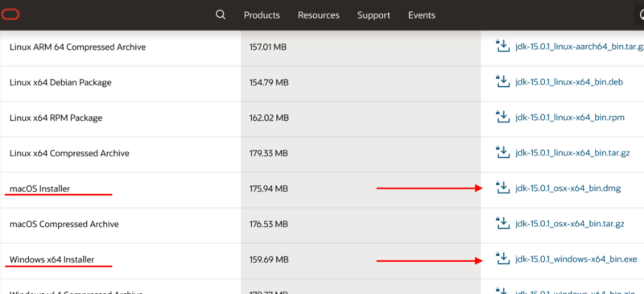Download jdk-15.0.1_linux-aarch64_bin.tar.gz link
The width and height of the screenshot is (644, 294).
tap(580, 47)
